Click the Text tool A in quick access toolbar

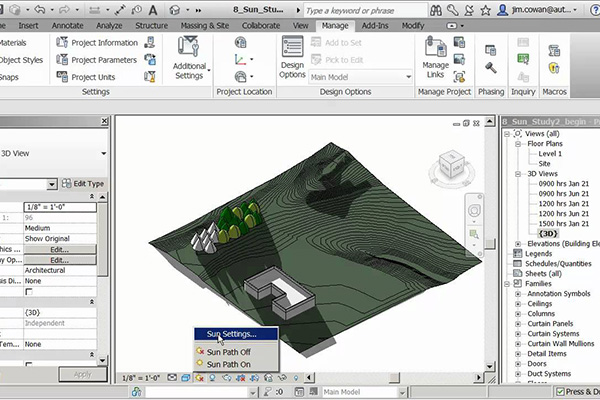153,10
